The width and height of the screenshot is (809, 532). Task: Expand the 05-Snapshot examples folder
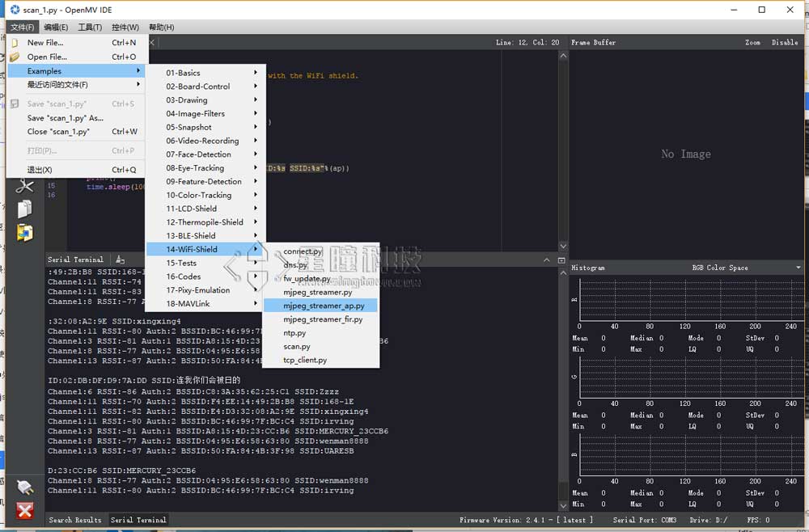(205, 127)
